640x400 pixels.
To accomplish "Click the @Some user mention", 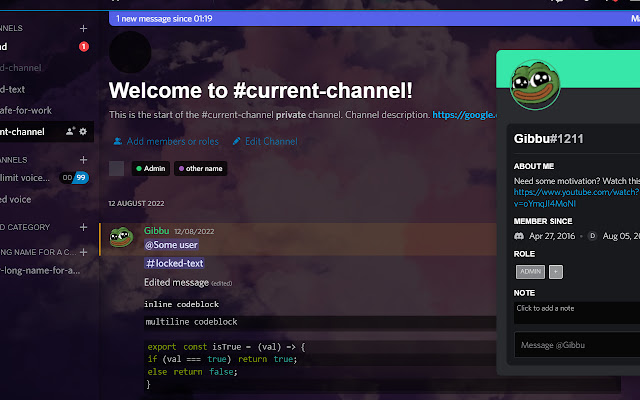I will (x=171, y=245).
